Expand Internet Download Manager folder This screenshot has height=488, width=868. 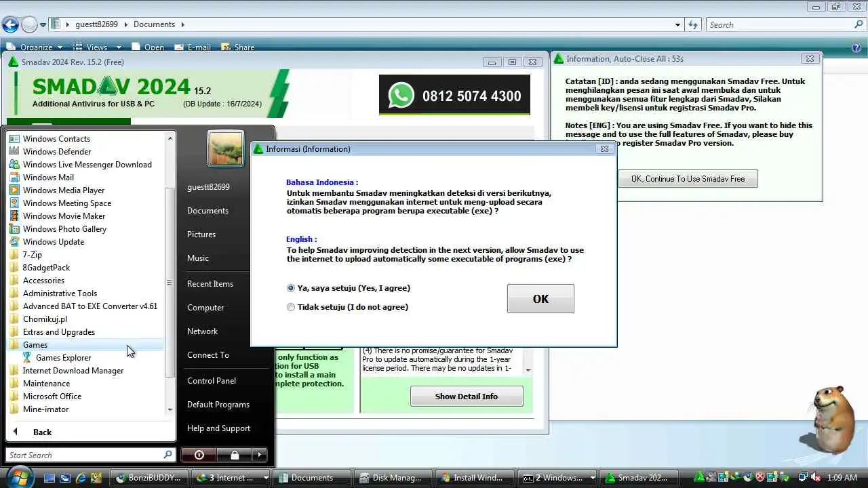(85, 371)
